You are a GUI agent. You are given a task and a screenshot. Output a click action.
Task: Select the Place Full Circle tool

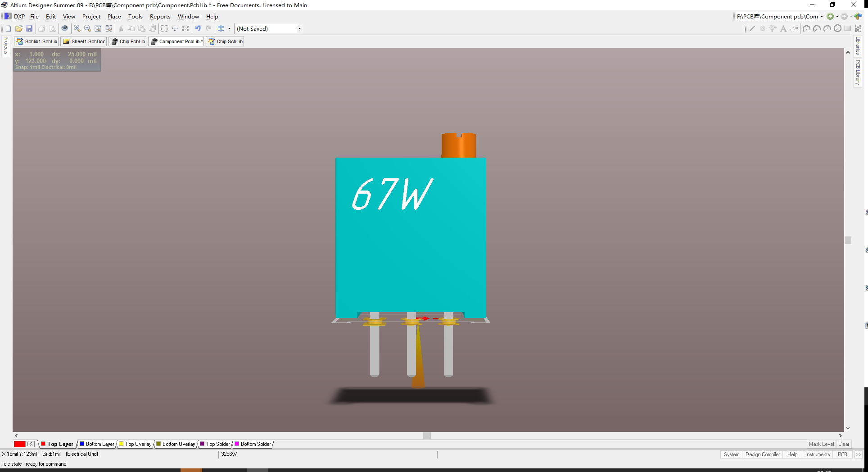pyautogui.click(x=837, y=28)
